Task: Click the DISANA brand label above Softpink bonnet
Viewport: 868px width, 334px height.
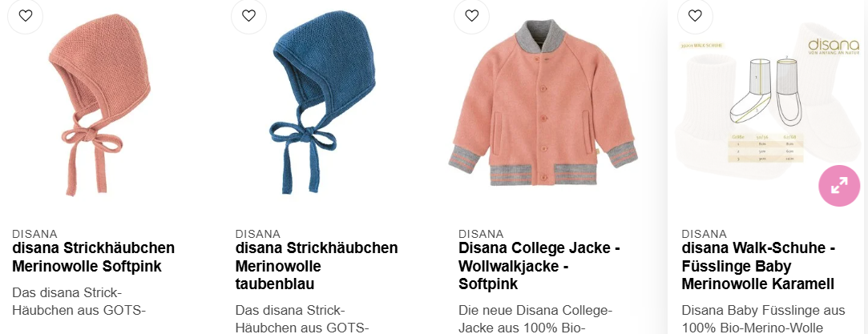Action: click(35, 234)
